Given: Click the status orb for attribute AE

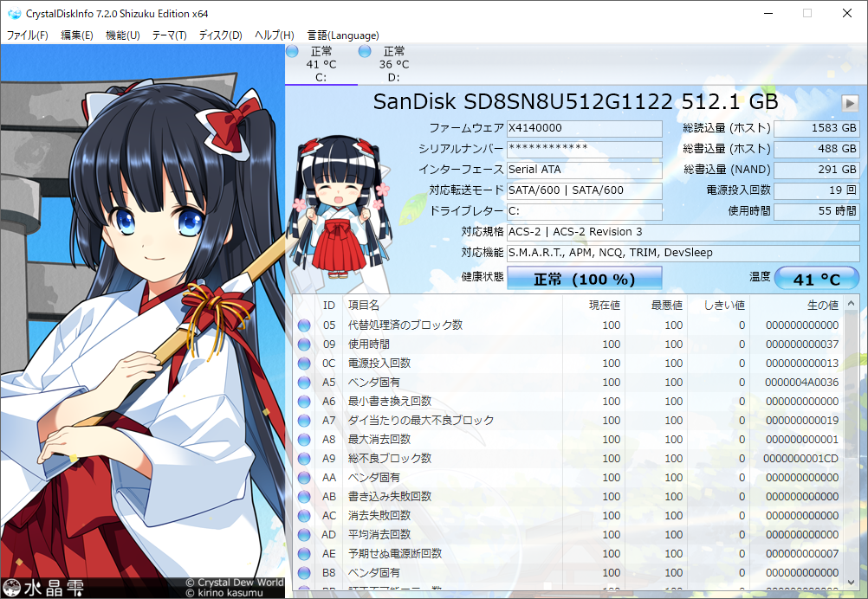Looking at the screenshot, I should (x=304, y=554).
